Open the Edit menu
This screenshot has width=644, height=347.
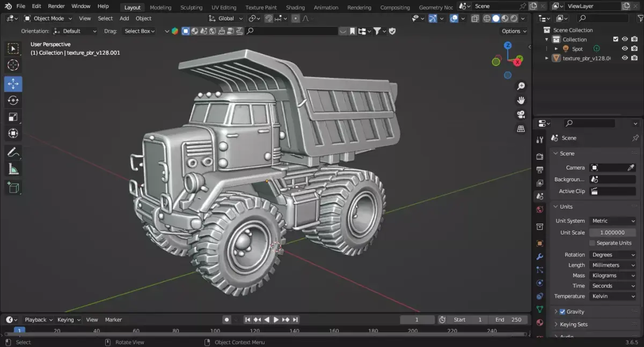[x=36, y=6]
